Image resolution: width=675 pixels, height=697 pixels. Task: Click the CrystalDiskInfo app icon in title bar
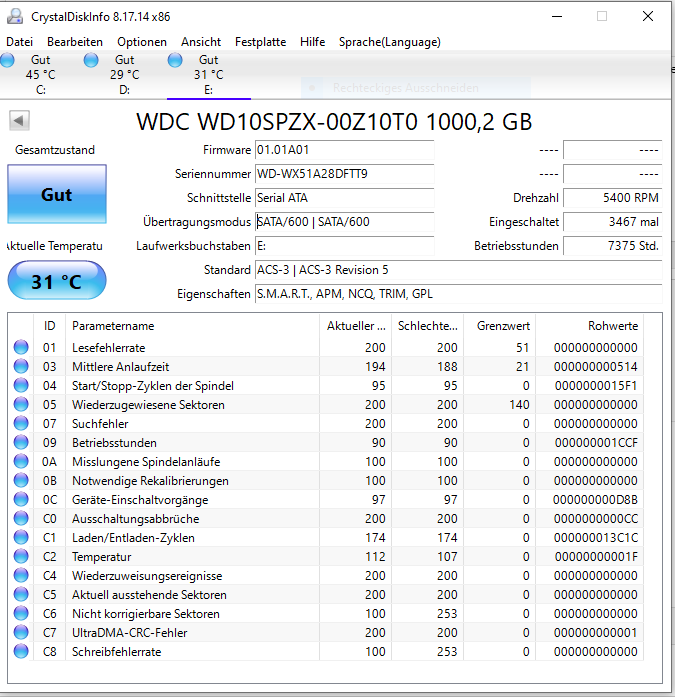pos(15,16)
